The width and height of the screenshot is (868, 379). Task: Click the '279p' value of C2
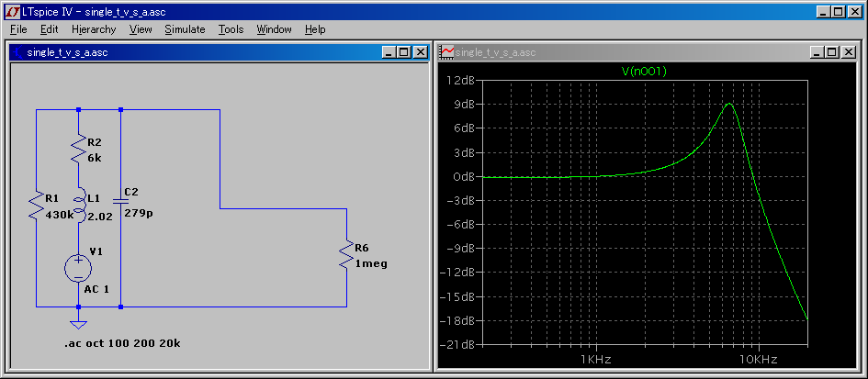pos(139,212)
